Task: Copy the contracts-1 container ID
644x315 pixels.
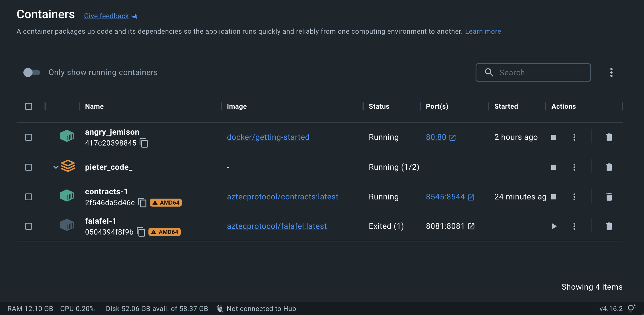Action: click(142, 203)
